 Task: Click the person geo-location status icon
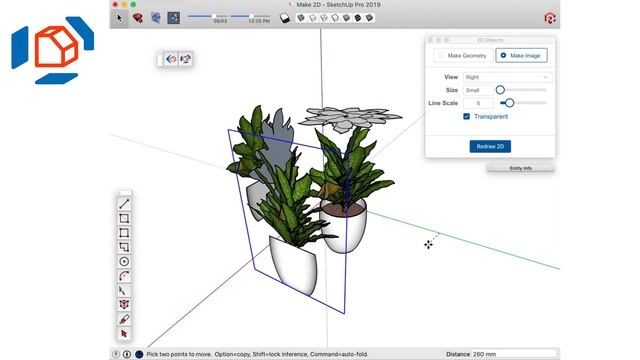click(127, 354)
